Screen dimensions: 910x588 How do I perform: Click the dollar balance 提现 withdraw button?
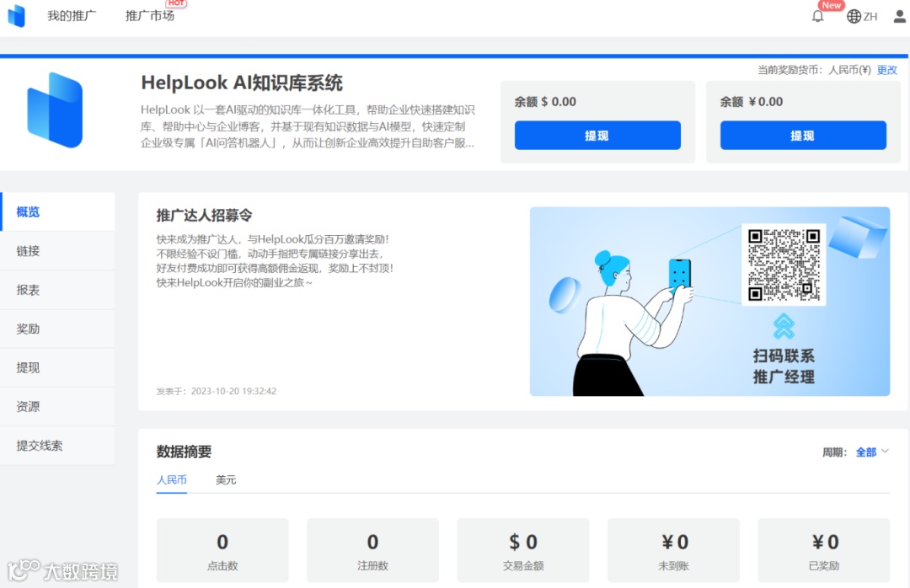pyautogui.click(x=597, y=135)
